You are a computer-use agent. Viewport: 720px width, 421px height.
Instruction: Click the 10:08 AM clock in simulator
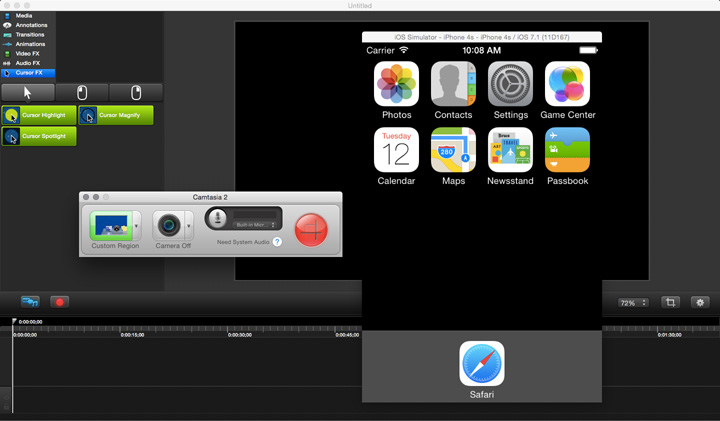[x=481, y=51]
